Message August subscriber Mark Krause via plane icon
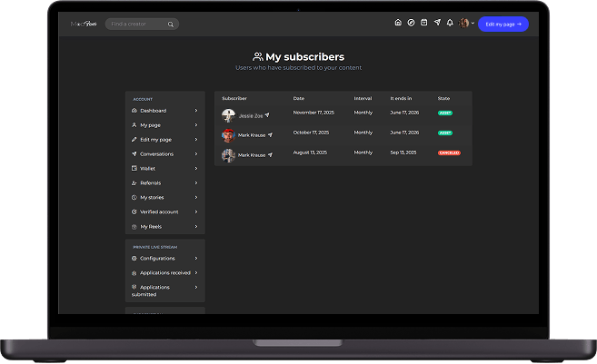 click(270, 155)
